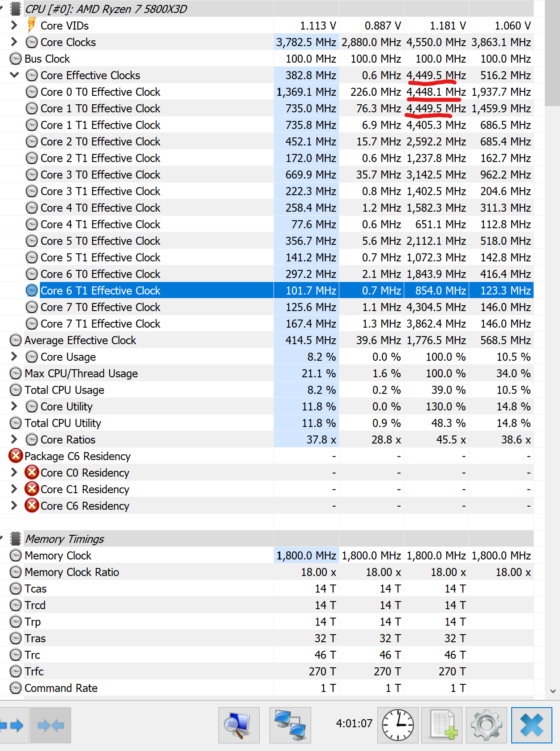Click the CPU chip icon in the header
Screen dimensions: 560x751
(x=16, y=9)
